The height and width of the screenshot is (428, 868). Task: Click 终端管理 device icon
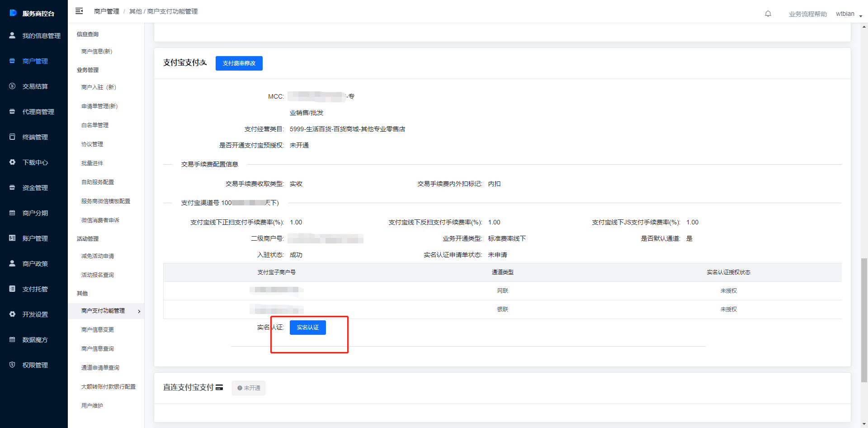[12, 137]
